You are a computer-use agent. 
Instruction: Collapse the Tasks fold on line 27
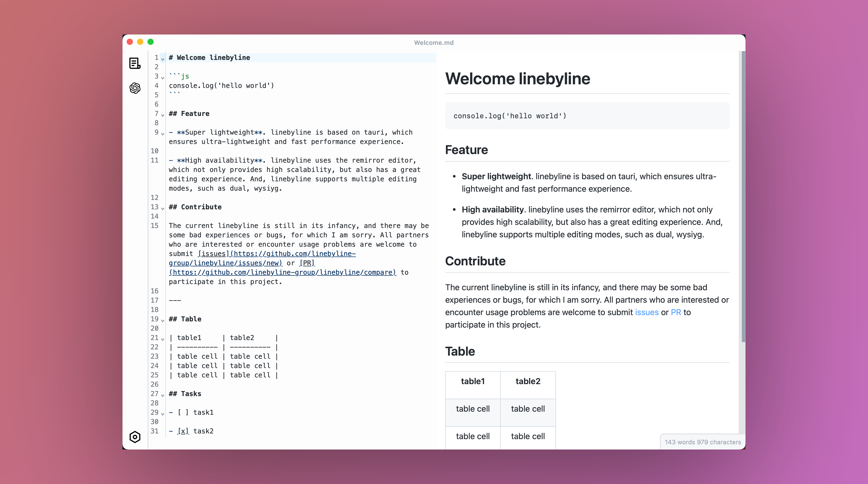pyautogui.click(x=163, y=395)
